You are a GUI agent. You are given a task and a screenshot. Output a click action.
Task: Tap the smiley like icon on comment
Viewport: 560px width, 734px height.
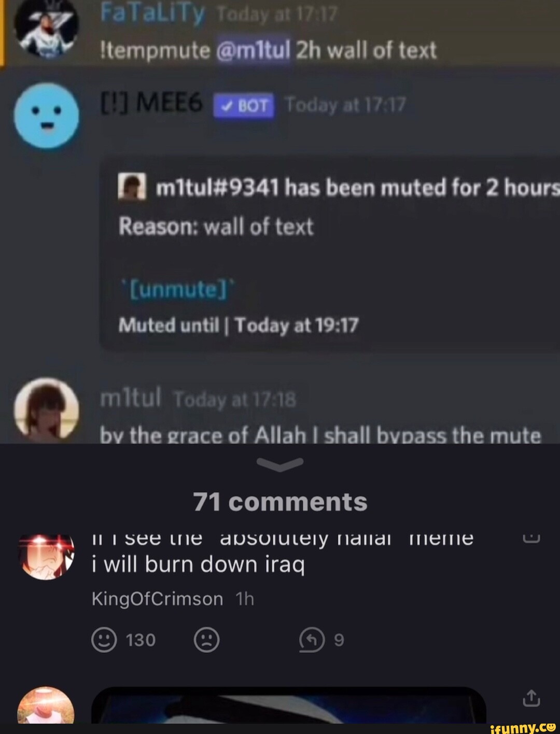104,640
